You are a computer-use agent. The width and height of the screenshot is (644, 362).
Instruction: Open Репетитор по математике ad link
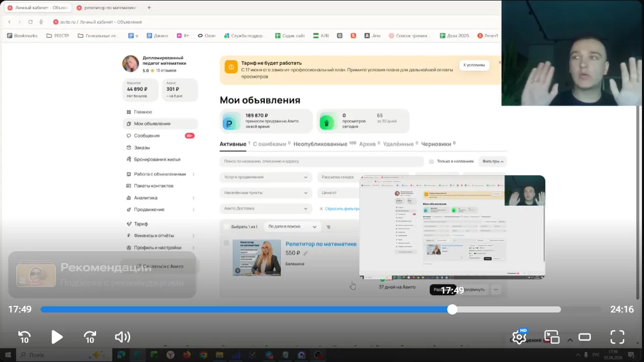point(321,244)
